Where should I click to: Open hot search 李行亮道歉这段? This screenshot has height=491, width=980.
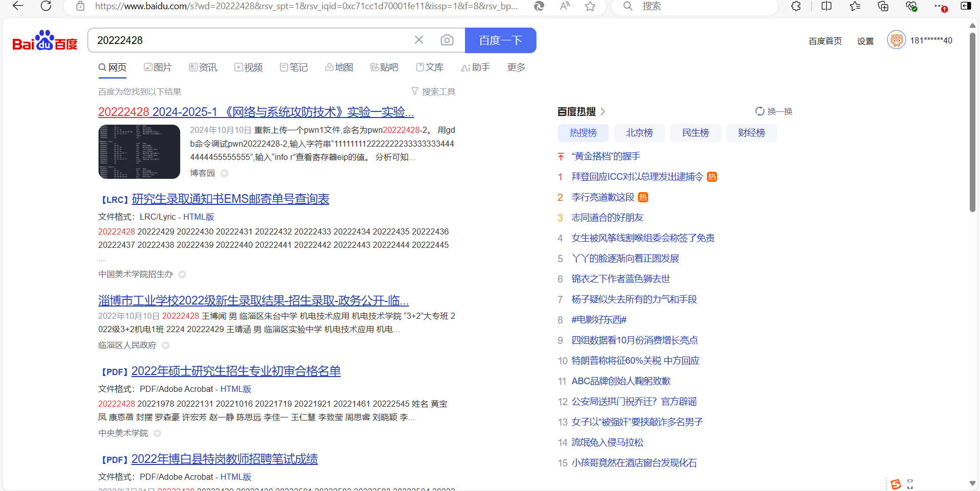point(603,197)
